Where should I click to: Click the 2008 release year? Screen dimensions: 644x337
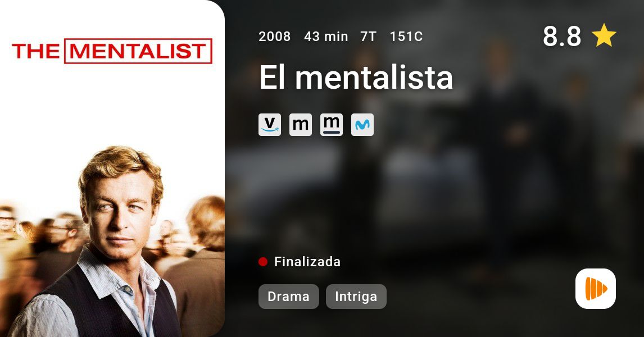pyautogui.click(x=274, y=37)
